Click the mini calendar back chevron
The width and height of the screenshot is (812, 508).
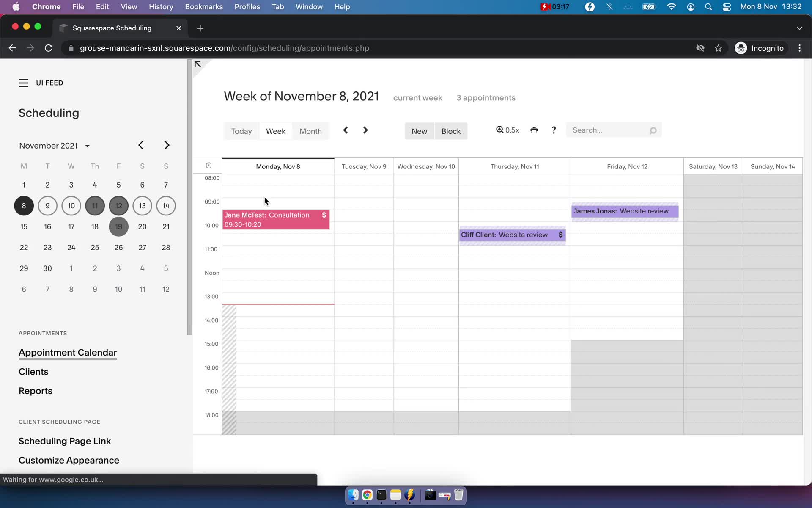tap(141, 145)
